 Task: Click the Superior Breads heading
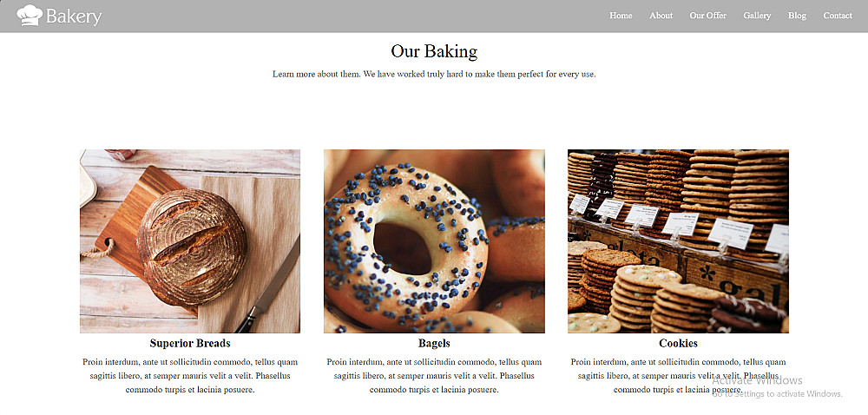point(190,343)
